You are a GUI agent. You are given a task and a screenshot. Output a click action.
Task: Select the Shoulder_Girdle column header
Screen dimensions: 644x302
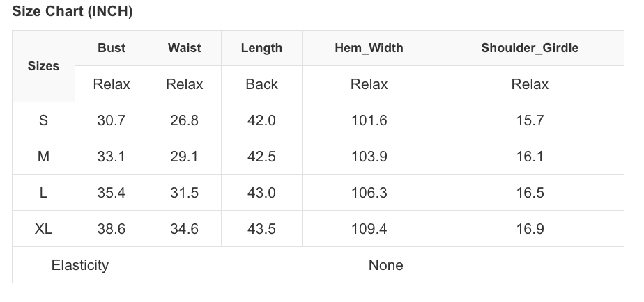click(530, 48)
